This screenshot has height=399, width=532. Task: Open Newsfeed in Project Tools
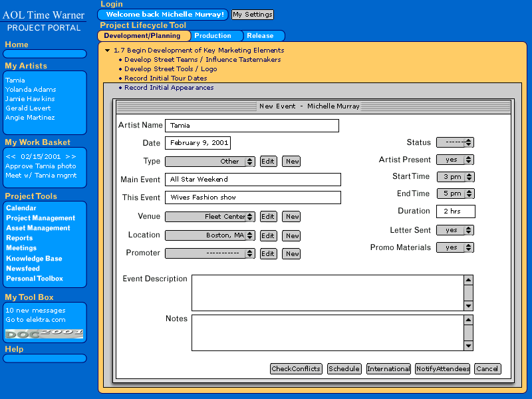(x=23, y=269)
